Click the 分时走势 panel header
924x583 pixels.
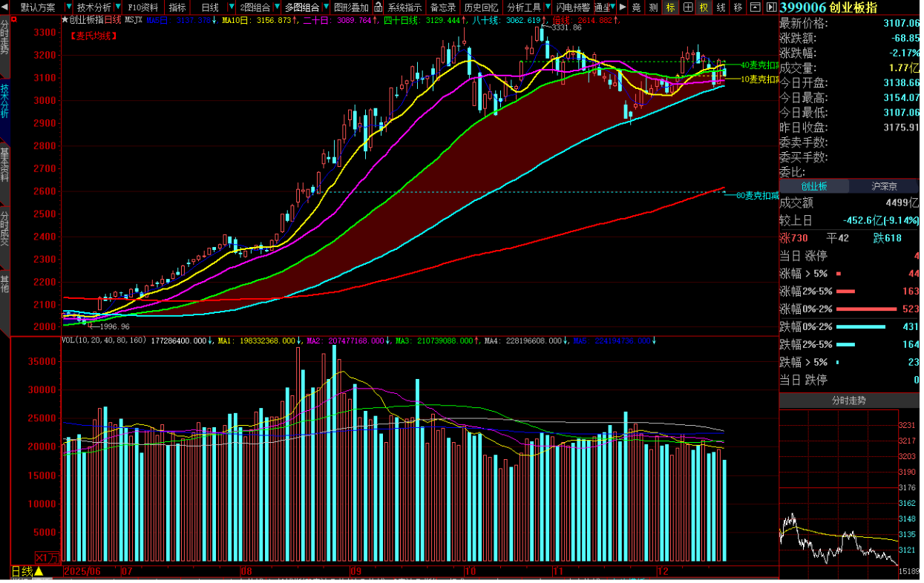point(848,401)
